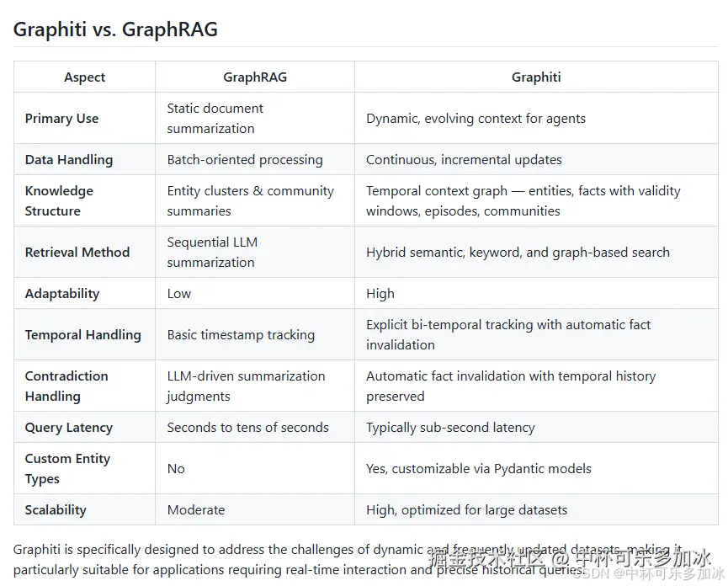Viewport: 728px width, 586px height.
Task: Click the Primary Use row label
Action: (61, 119)
